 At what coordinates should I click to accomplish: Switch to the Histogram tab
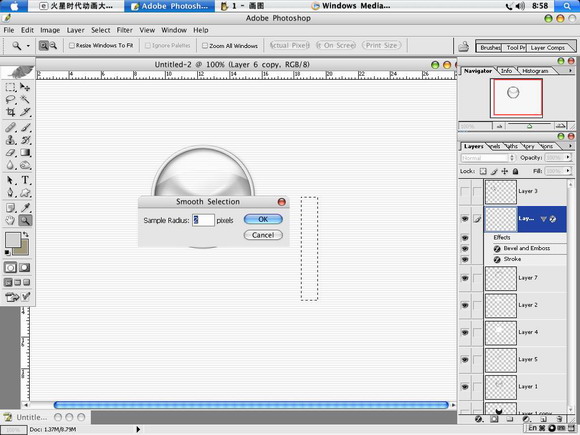pos(535,71)
